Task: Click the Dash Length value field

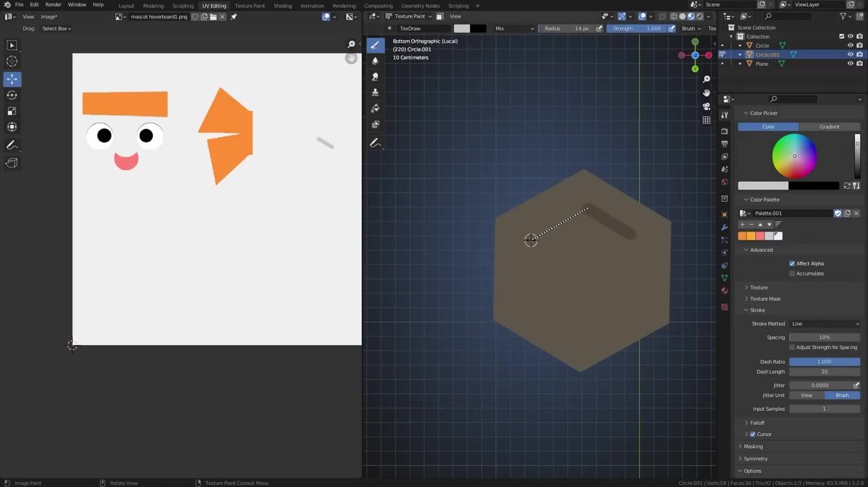Action: tap(824, 372)
